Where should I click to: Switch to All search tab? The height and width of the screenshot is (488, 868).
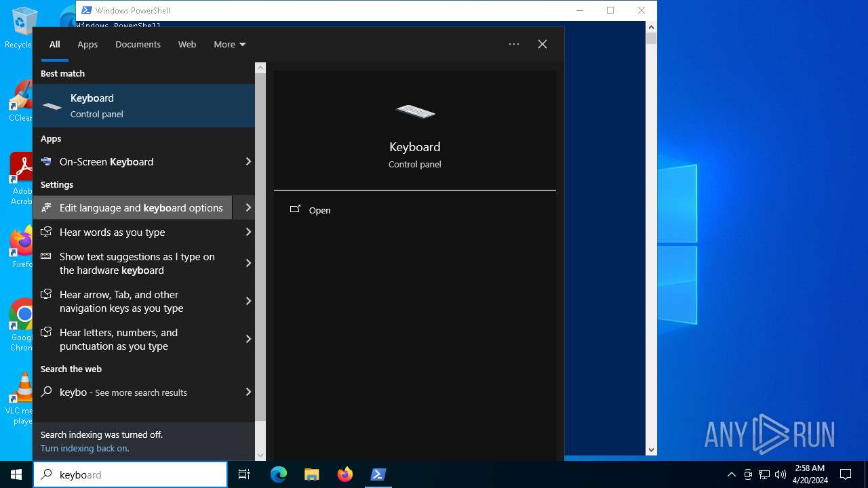tap(55, 44)
